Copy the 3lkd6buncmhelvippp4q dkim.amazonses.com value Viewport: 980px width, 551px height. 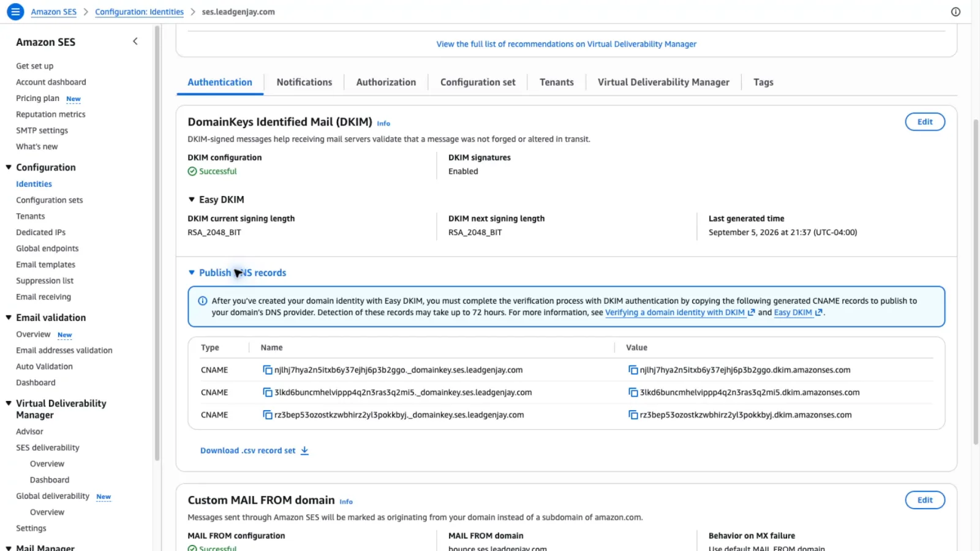click(633, 392)
